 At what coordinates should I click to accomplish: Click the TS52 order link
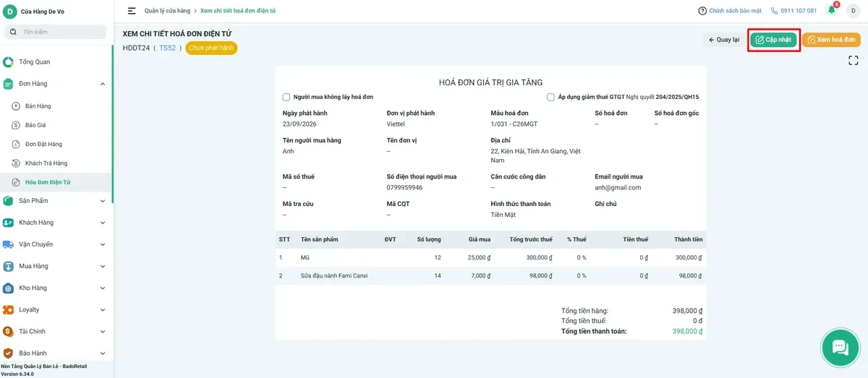[x=167, y=48]
